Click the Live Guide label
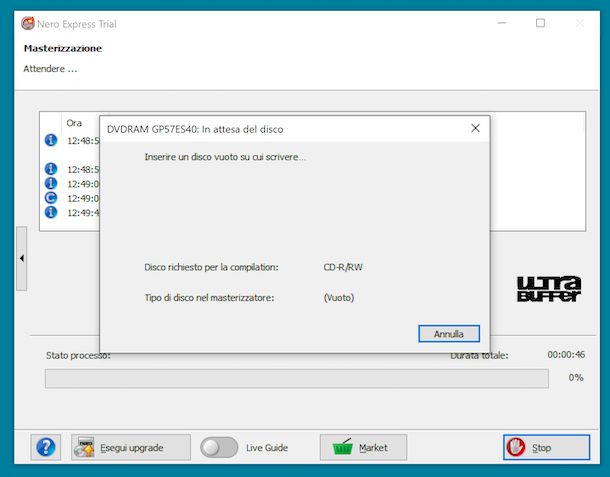Viewport: 610px width, 477px height. tap(267, 448)
